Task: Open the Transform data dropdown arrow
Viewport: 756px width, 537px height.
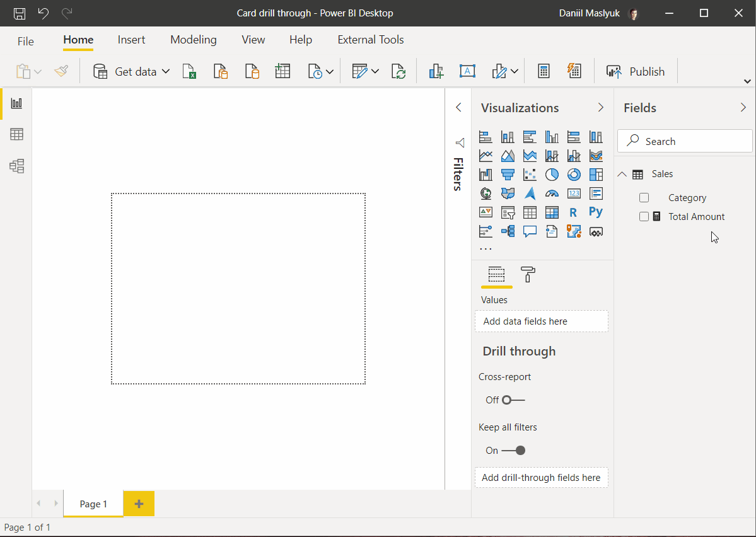Action: coord(375,71)
